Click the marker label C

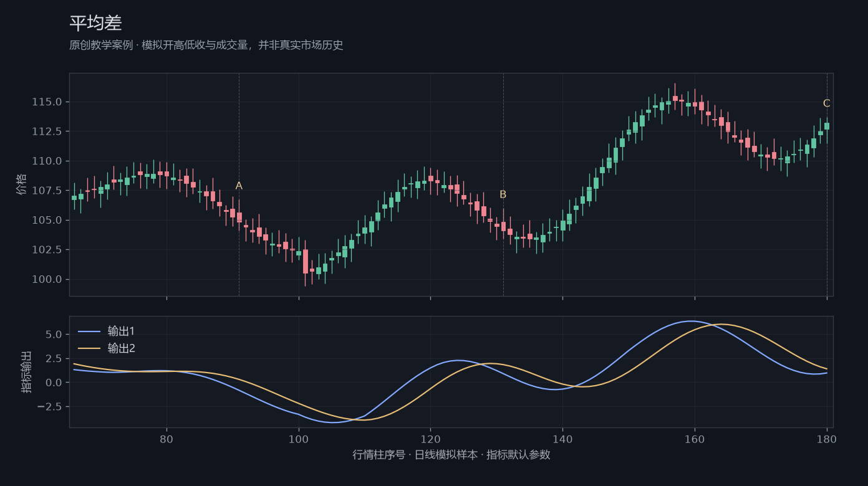pyautogui.click(x=827, y=103)
